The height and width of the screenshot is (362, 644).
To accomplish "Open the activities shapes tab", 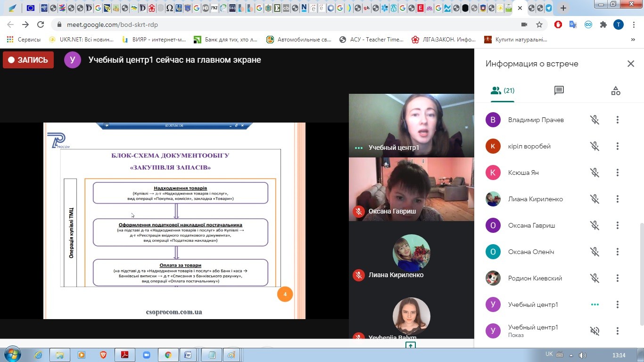I will point(616,91).
